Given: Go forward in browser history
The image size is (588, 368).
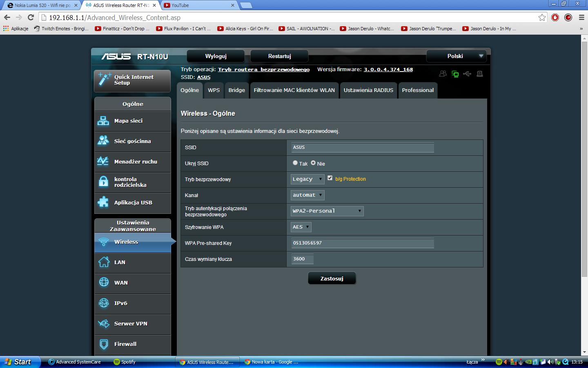Looking at the screenshot, I should click(19, 17).
